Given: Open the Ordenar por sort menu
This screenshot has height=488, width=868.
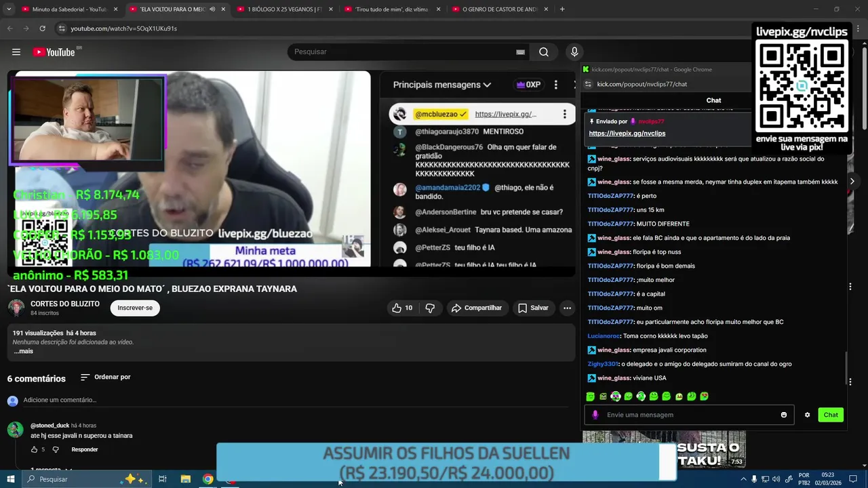Looking at the screenshot, I should tap(105, 377).
